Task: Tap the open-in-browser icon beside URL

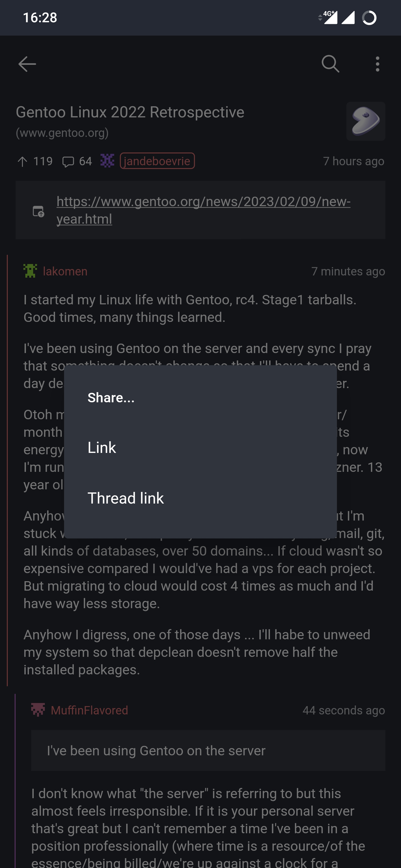Action: (38, 211)
